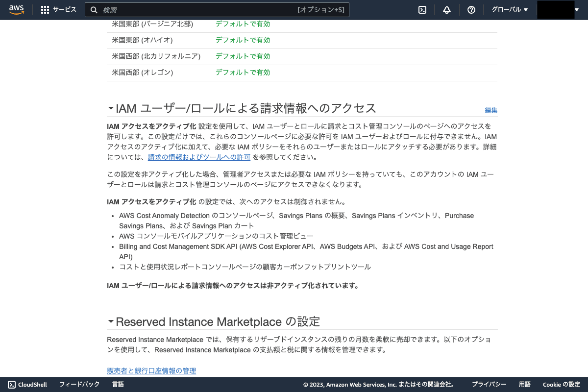
Task: Open 請求の情報およびツールへの許可 link
Action: click(199, 157)
